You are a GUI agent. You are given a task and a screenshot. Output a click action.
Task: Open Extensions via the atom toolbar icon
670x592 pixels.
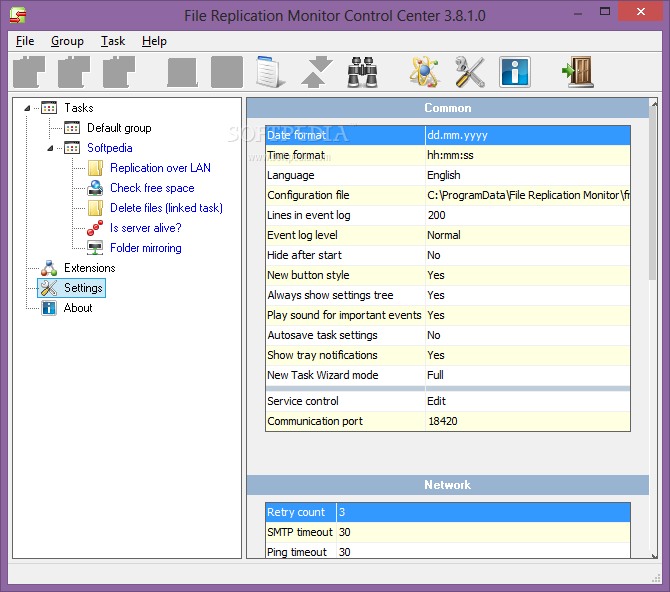[424, 72]
